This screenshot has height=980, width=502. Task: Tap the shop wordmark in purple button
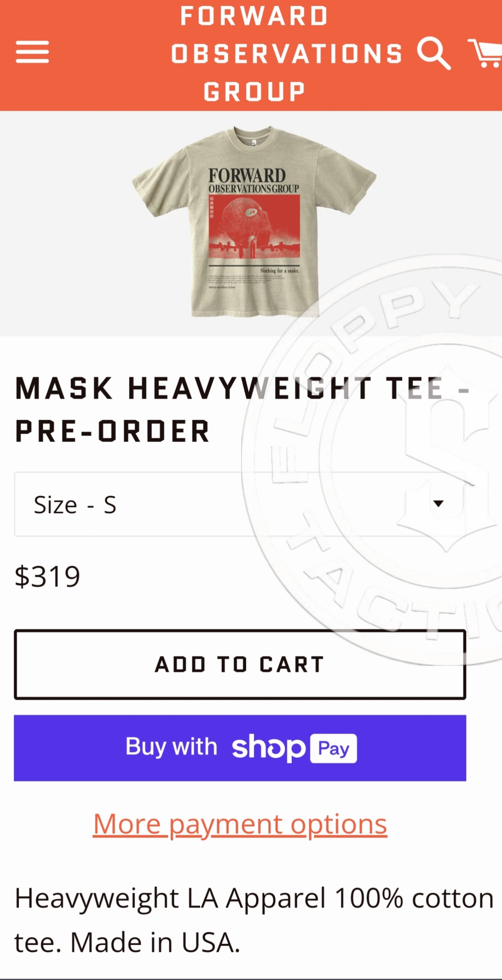269,748
